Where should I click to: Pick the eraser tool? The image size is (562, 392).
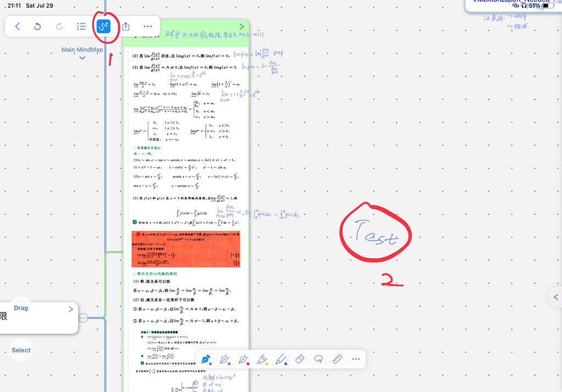[300, 359]
